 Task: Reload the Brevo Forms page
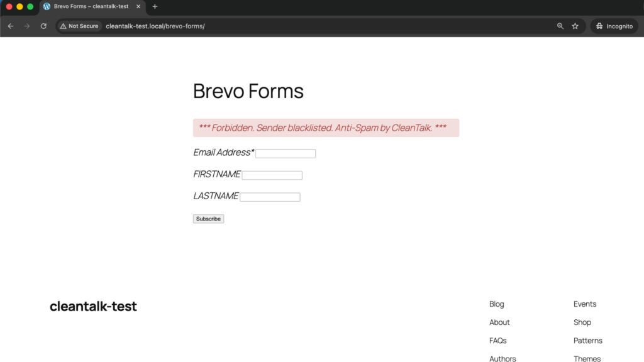pos(43,26)
